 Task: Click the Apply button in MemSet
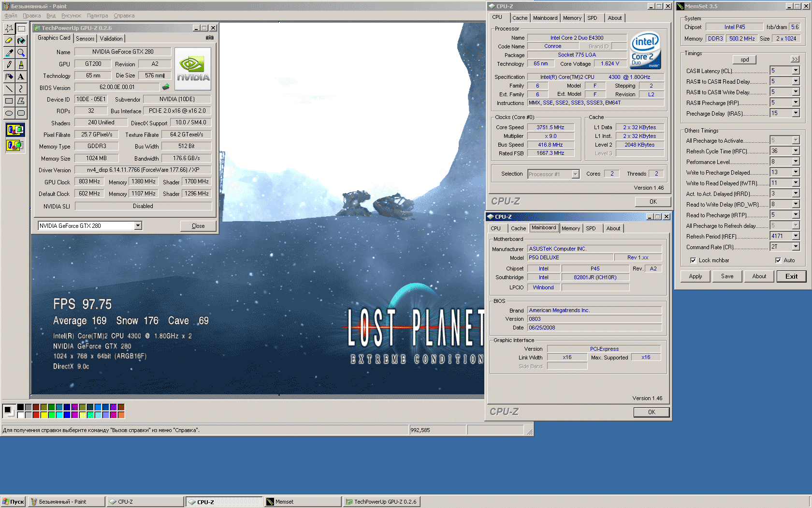coord(696,276)
